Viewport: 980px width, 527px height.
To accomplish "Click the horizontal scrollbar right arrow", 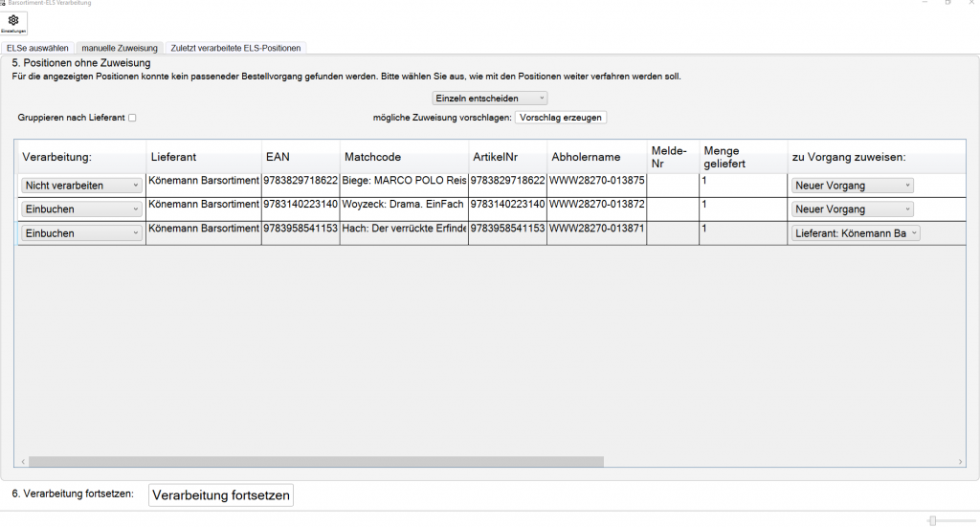I will pos(961,461).
